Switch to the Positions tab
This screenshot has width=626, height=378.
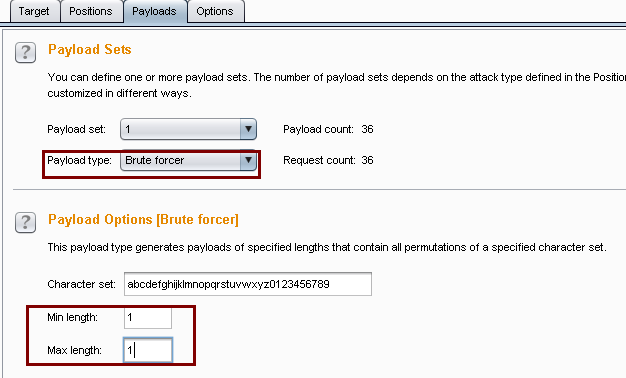pyautogui.click(x=91, y=12)
